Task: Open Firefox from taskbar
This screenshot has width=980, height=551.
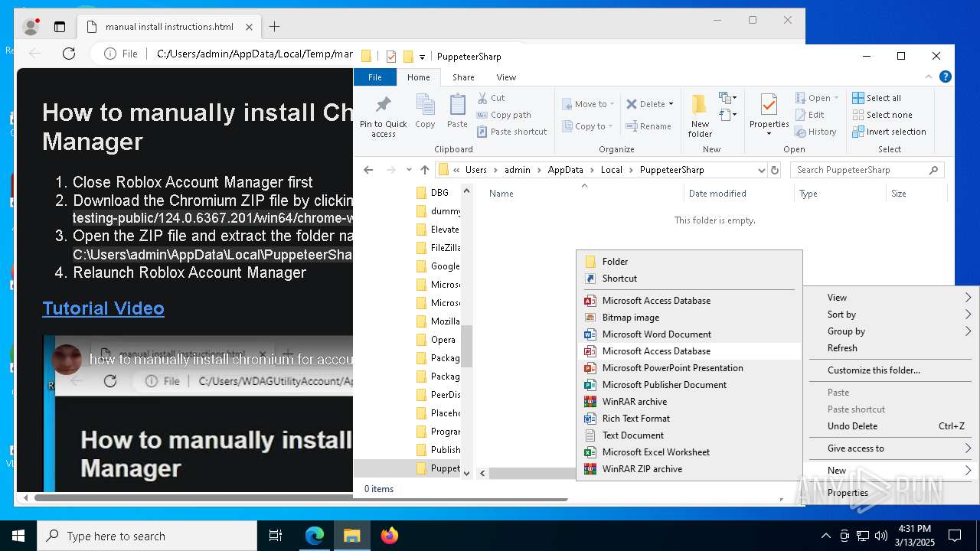Action: pyautogui.click(x=390, y=536)
